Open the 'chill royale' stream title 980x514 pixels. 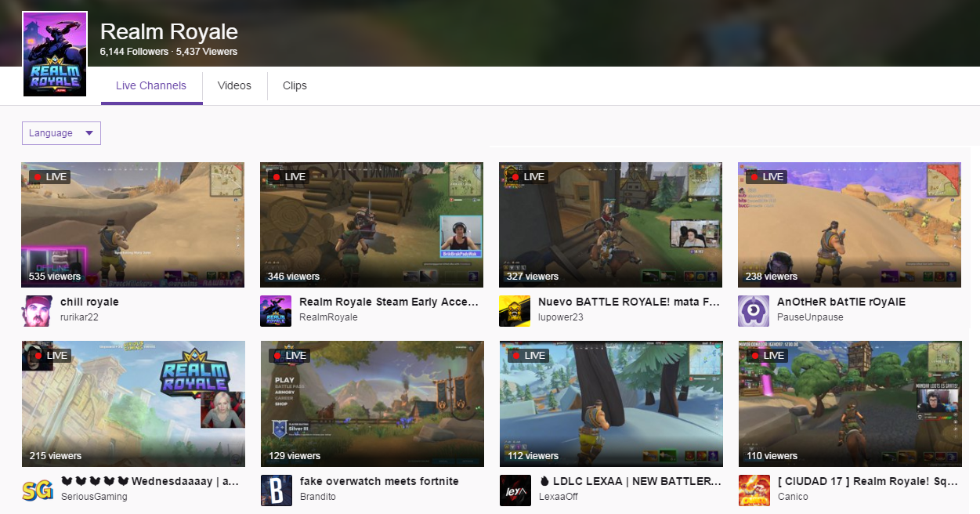point(89,302)
